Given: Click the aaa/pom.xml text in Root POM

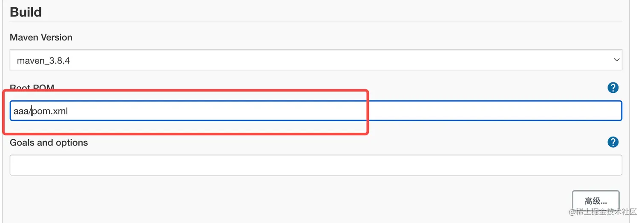Looking at the screenshot, I should [x=41, y=111].
